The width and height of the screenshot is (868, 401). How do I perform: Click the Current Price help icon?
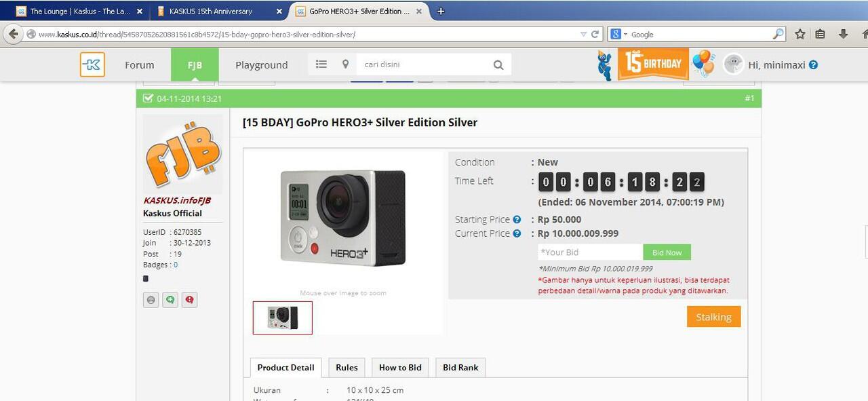point(517,233)
